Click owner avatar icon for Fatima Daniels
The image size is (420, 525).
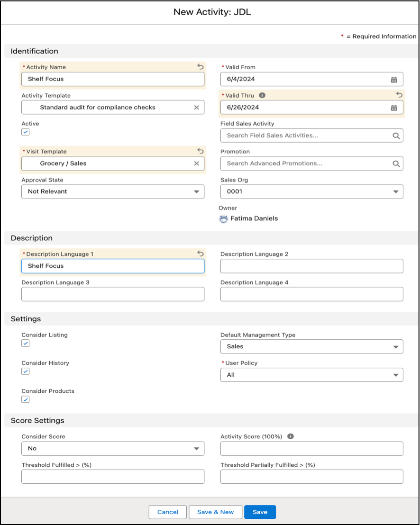point(223,219)
